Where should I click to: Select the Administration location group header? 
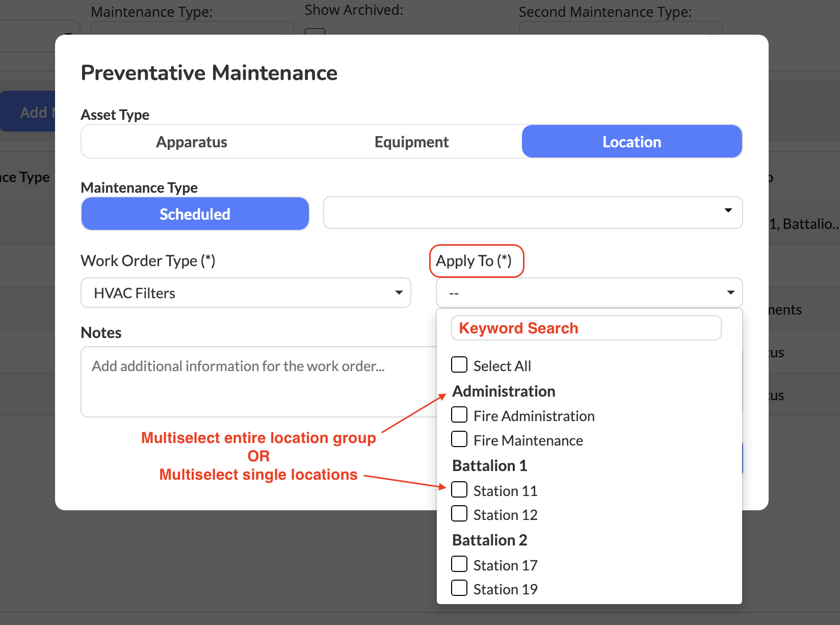504,391
